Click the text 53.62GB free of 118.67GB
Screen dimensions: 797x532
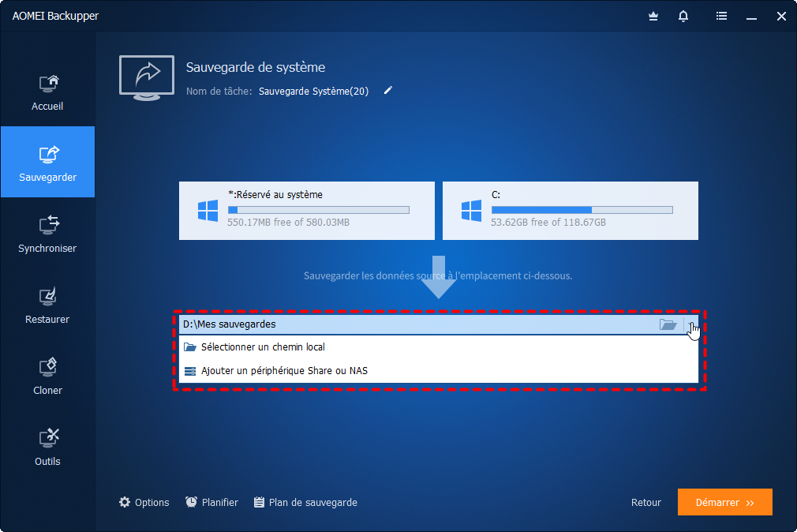pyautogui.click(x=548, y=223)
